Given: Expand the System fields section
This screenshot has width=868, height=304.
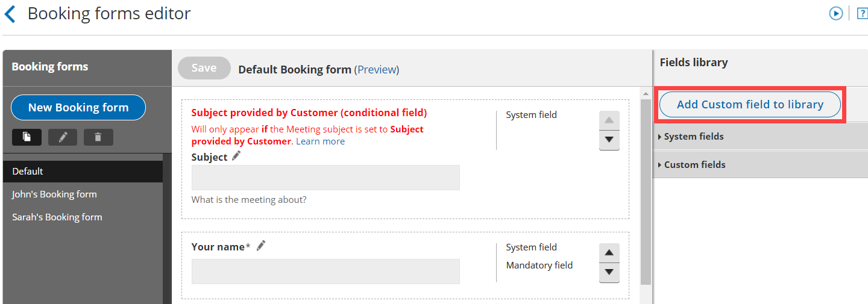Looking at the screenshot, I should click(693, 137).
